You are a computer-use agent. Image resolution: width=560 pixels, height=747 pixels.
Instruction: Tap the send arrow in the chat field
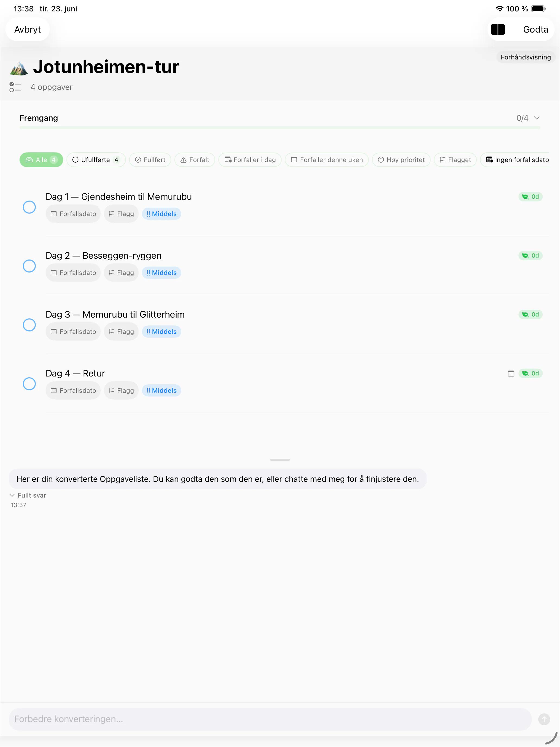coord(544,719)
